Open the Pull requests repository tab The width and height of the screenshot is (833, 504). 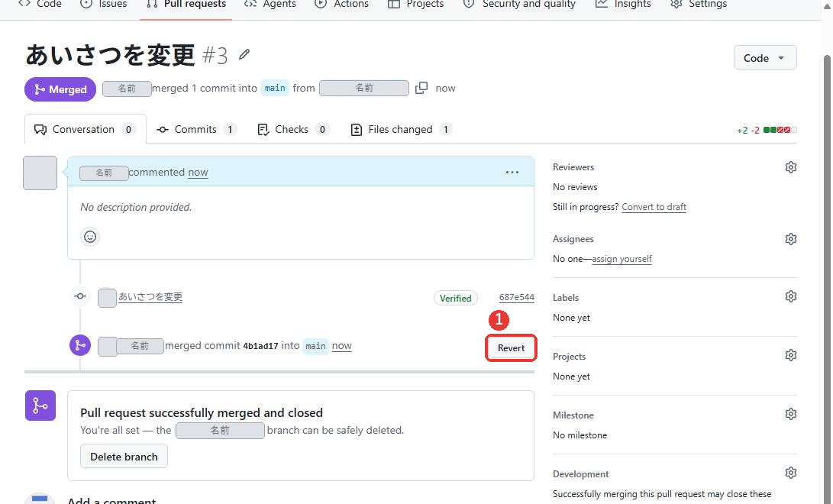(186, 5)
